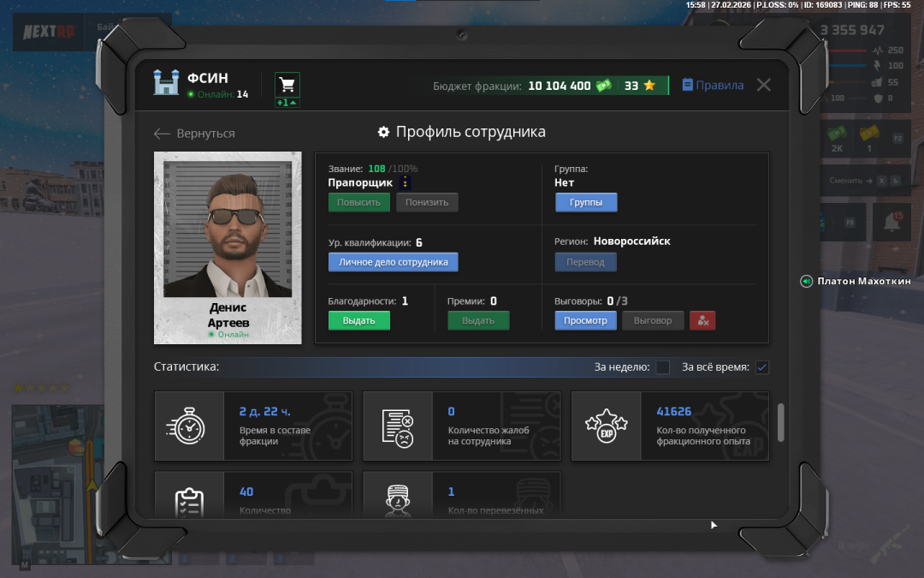The width and height of the screenshot is (924, 578).
Task: Click the faction budget money icon
Action: pos(604,86)
